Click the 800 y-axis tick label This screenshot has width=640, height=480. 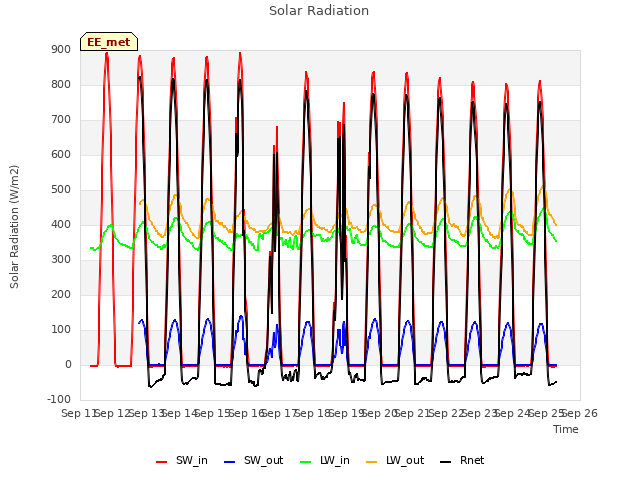point(61,84)
